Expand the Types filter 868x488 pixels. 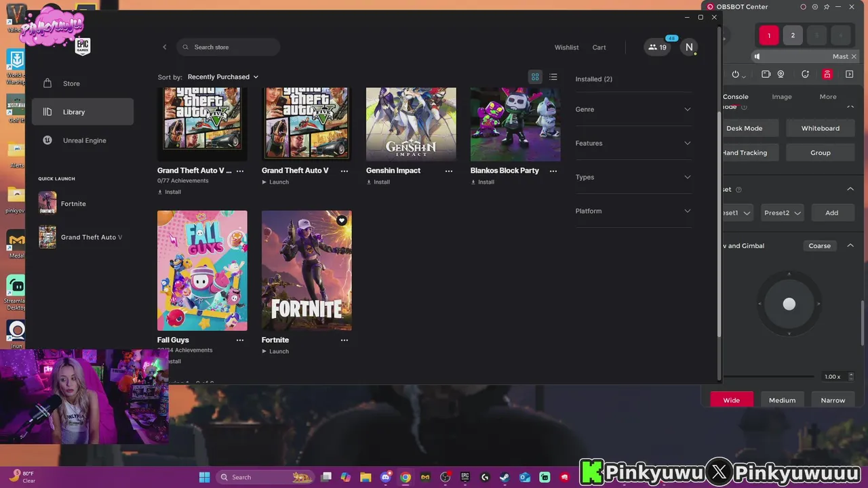pyautogui.click(x=633, y=177)
